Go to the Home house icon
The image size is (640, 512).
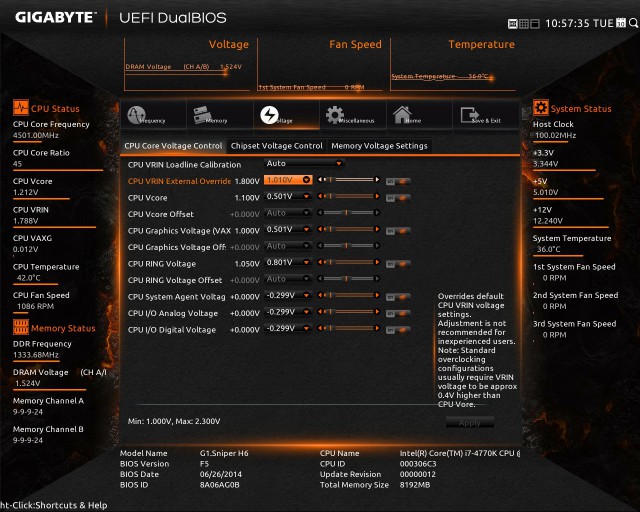pos(402,114)
